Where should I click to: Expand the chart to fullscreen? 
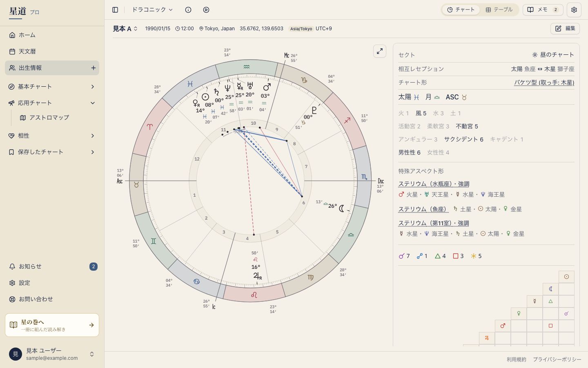[380, 51]
